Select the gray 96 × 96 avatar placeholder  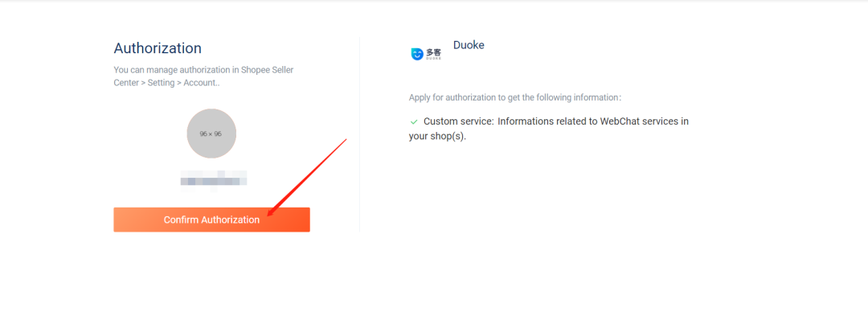pyautogui.click(x=211, y=134)
